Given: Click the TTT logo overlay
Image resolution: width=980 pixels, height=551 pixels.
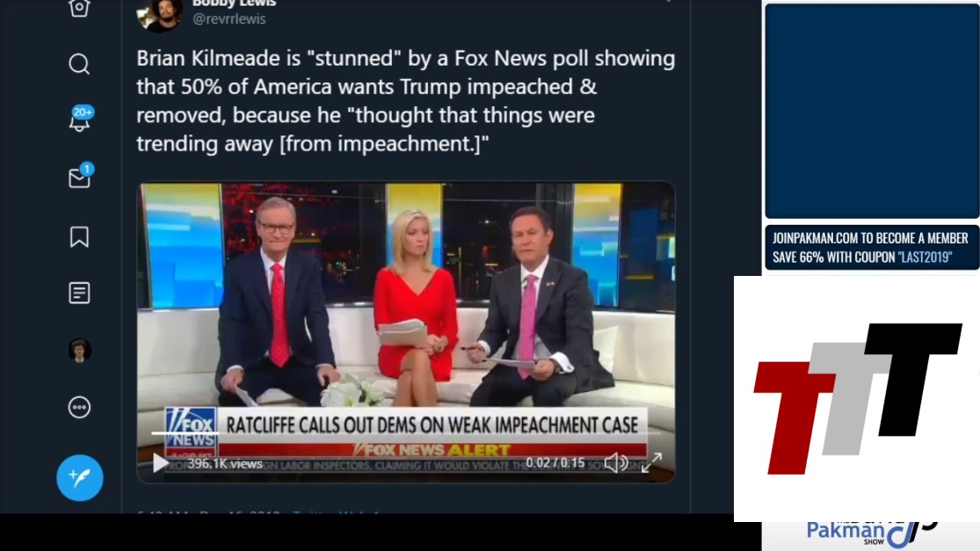Looking at the screenshot, I should click(857, 399).
